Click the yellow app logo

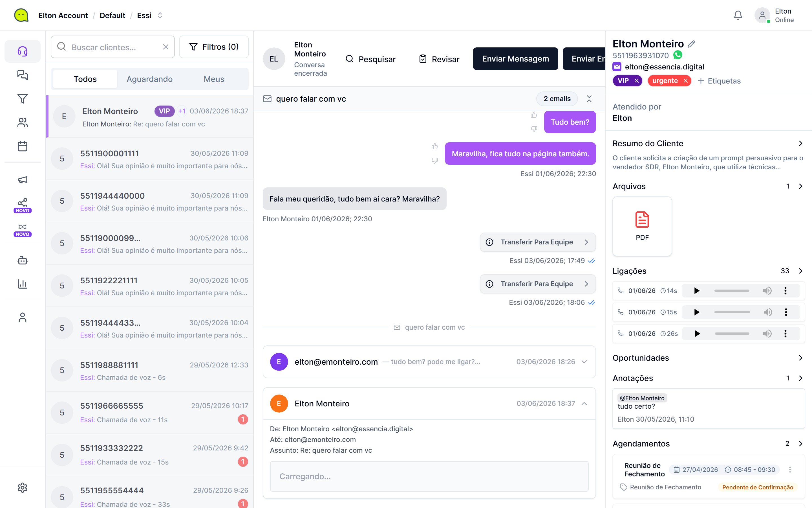point(21,16)
